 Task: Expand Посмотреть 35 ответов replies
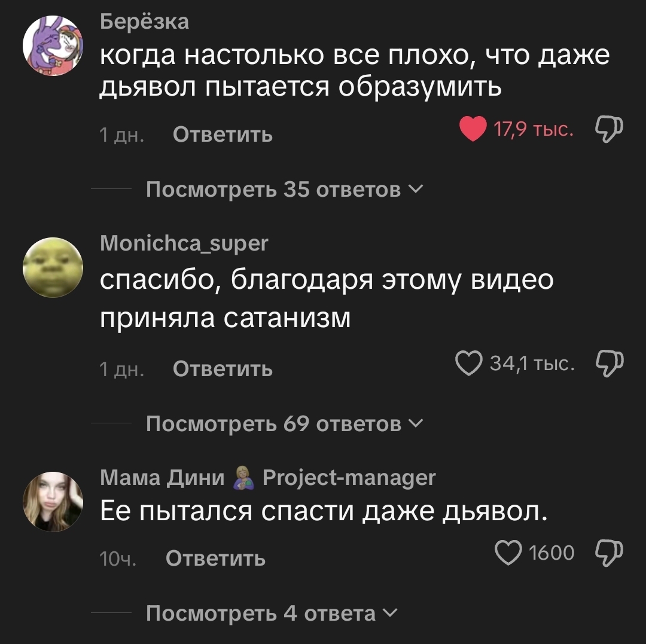click(284, 190)
